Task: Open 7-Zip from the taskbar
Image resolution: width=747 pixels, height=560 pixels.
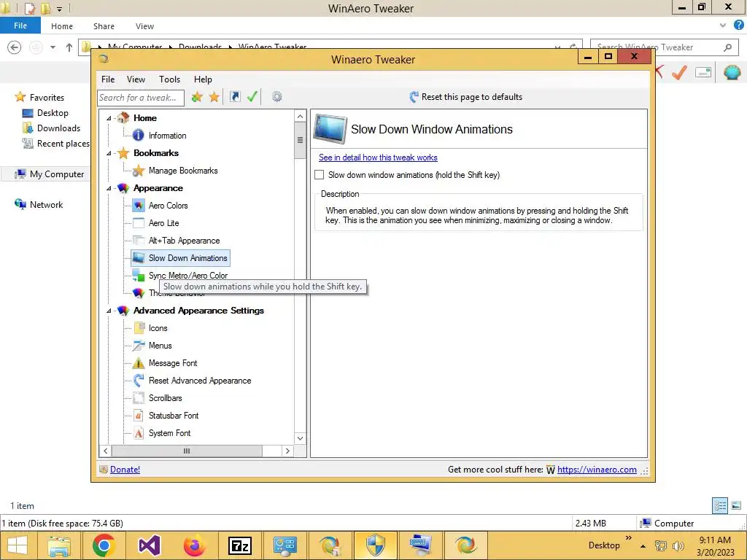Action: click(x=239, y=545)
